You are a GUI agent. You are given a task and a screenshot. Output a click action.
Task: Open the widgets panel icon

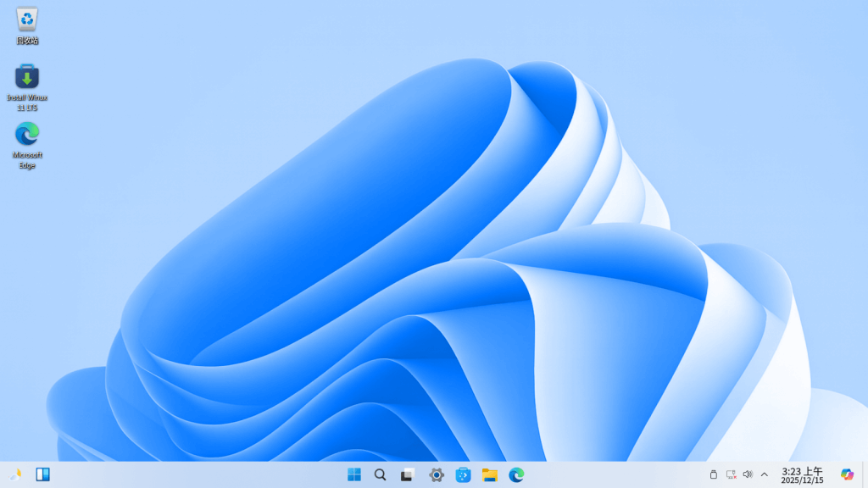(42, 474)
